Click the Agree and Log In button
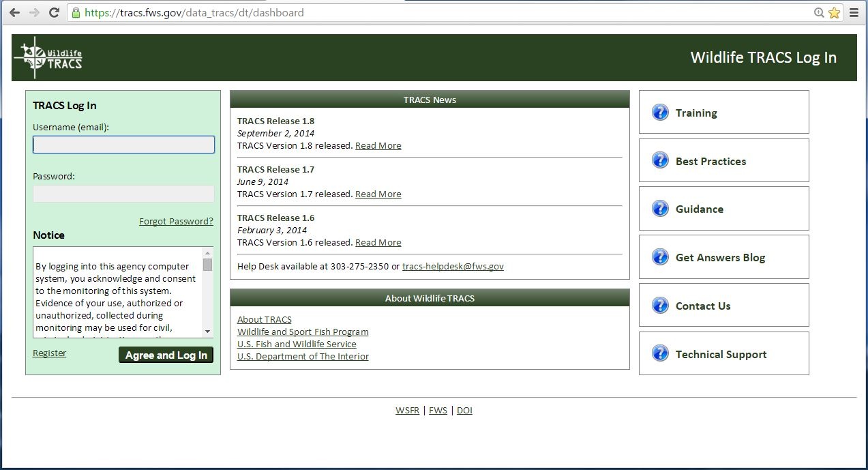Image resolution: width=868 pixels, height=470 pixels. click(166, 355)
